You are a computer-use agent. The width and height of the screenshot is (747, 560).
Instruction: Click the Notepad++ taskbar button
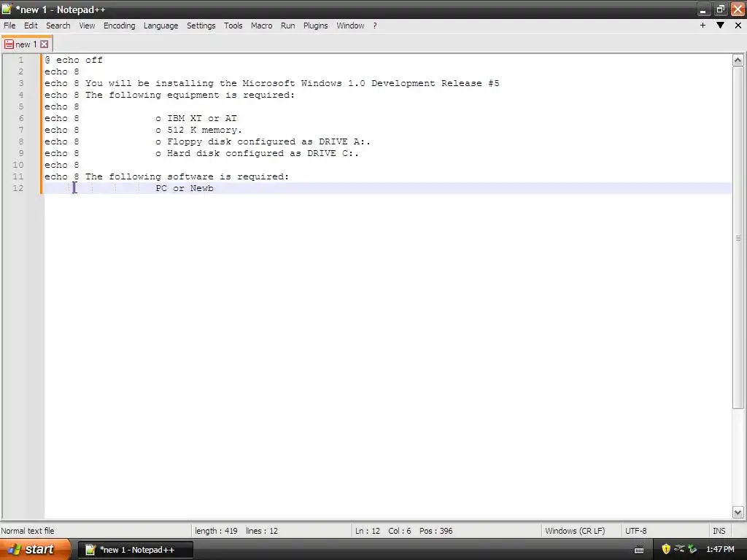coord(136,550)
